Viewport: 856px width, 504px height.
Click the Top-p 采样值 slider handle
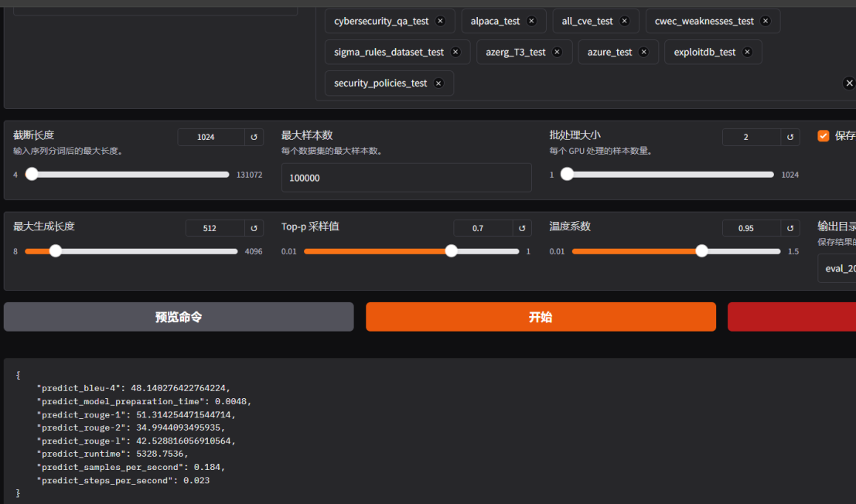click(451, 251)
